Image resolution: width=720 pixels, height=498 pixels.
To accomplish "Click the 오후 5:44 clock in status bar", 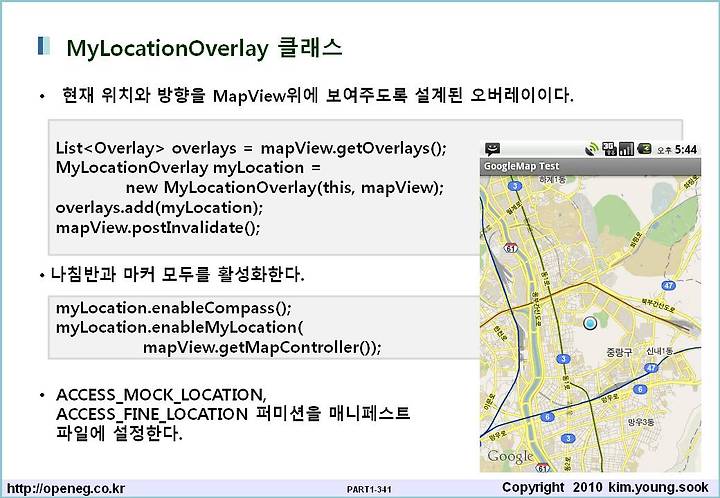I will 677,150.
